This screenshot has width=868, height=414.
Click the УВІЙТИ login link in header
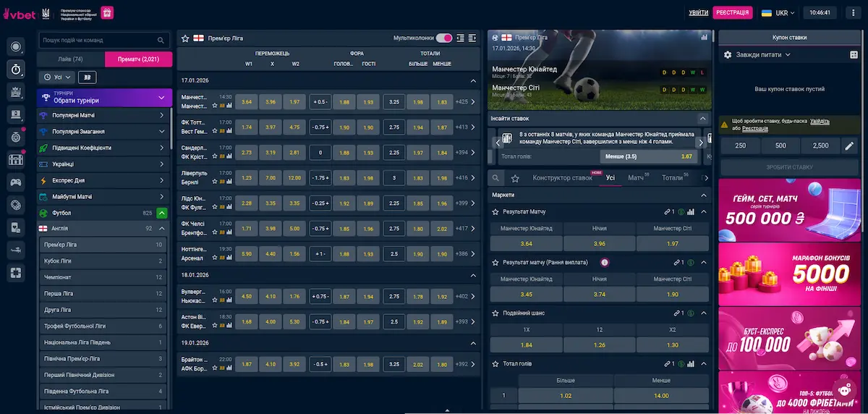[699, 13]
